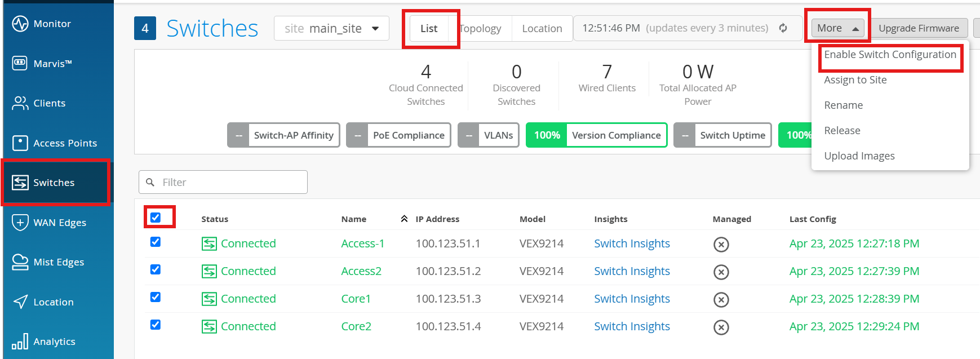Screen dimensions: 980x359
Task: Open Analytics bar chart icon
Action: point(20,342)
